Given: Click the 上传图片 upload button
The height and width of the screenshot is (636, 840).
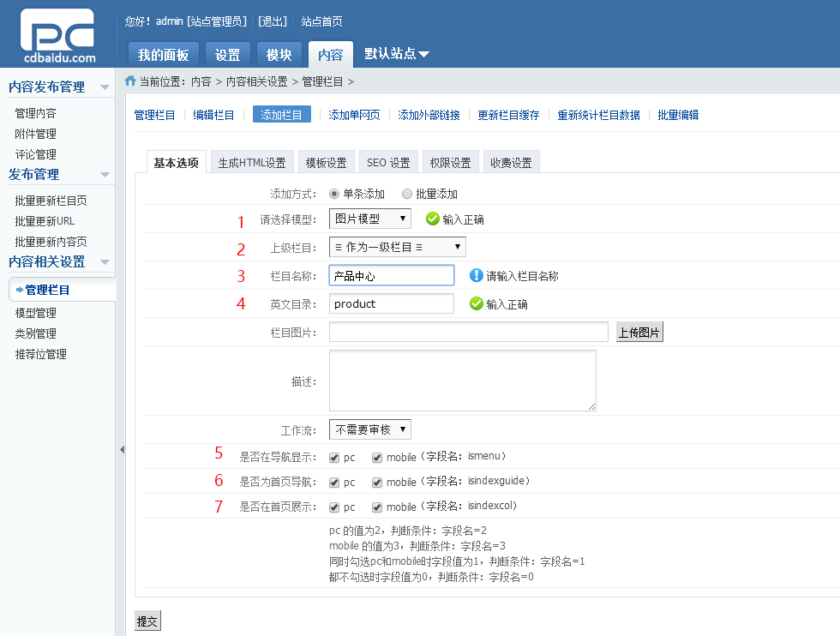Looking at the screenshot, I should (639, 333).
